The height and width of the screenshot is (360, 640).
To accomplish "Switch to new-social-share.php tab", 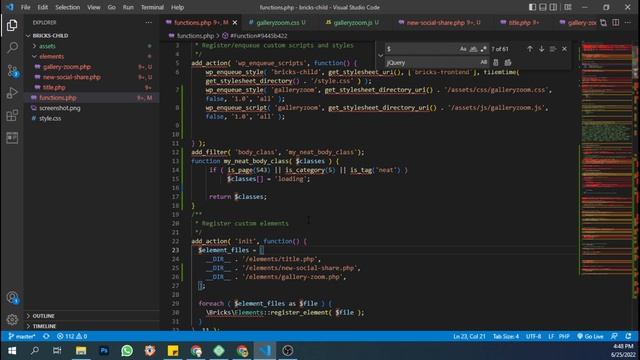I will pyautogui.click(x=439, y=22).
